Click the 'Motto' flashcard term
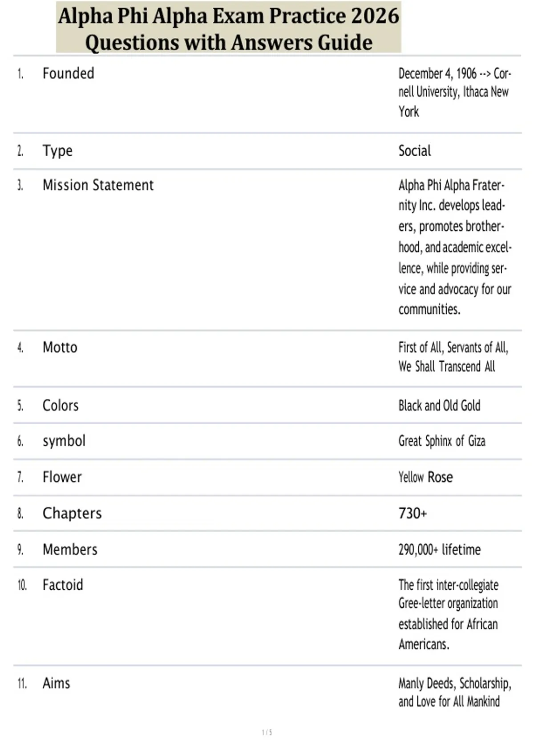534x756 pixels. 60,347
